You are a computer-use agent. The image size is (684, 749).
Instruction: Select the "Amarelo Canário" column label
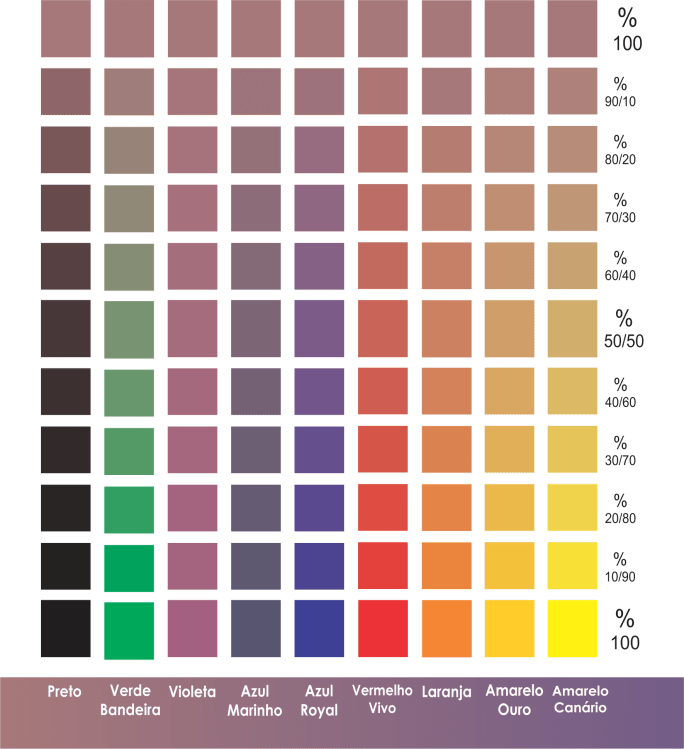click(x=580, y=699)
